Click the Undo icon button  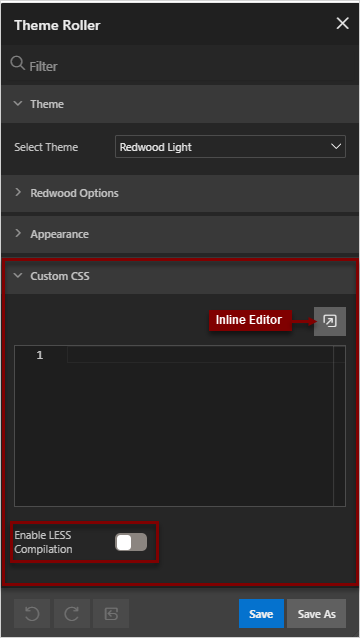(x=32, y=614)
